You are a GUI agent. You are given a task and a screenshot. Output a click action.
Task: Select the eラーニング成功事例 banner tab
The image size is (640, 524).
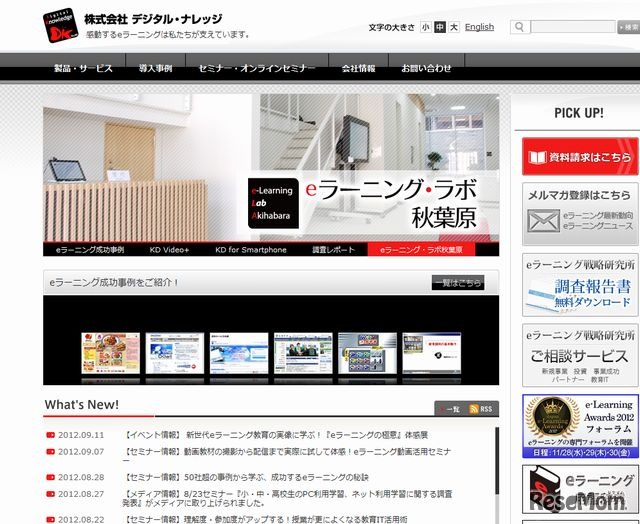[x=90, y=250]
